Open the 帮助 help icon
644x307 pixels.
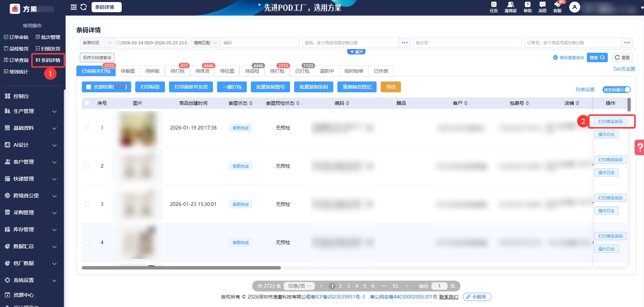(527, 7)
